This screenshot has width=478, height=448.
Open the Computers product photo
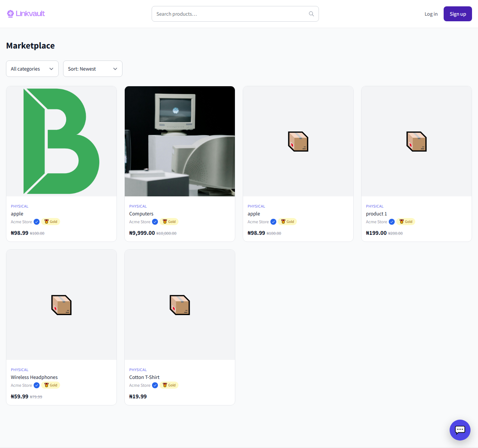pyautogui.click(x=180, y=141)
